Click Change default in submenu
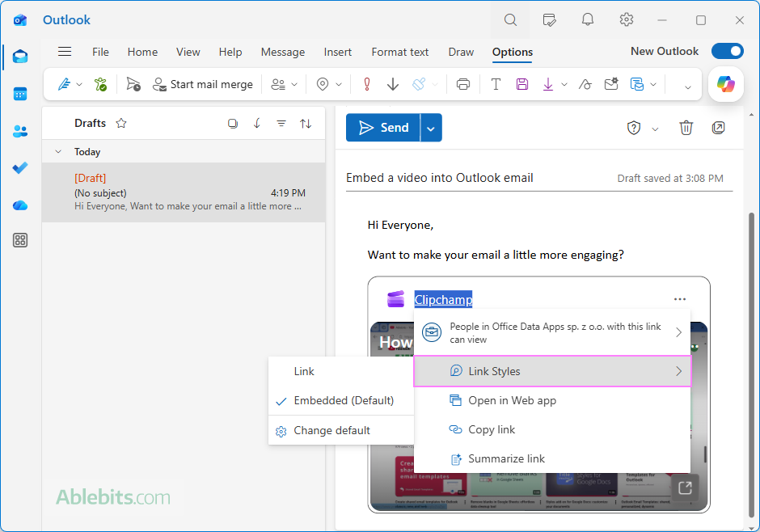Viewport: 760px width, 532px height. [340, 431]
